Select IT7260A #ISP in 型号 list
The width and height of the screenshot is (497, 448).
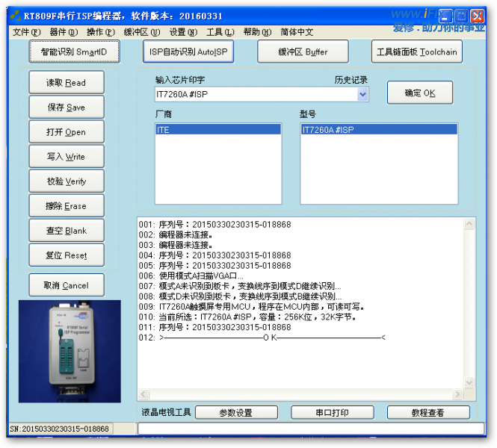(x=379, y=129)
